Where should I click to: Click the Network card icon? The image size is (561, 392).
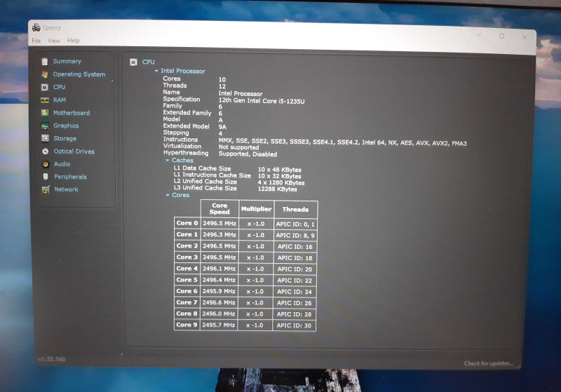[46, 189]
